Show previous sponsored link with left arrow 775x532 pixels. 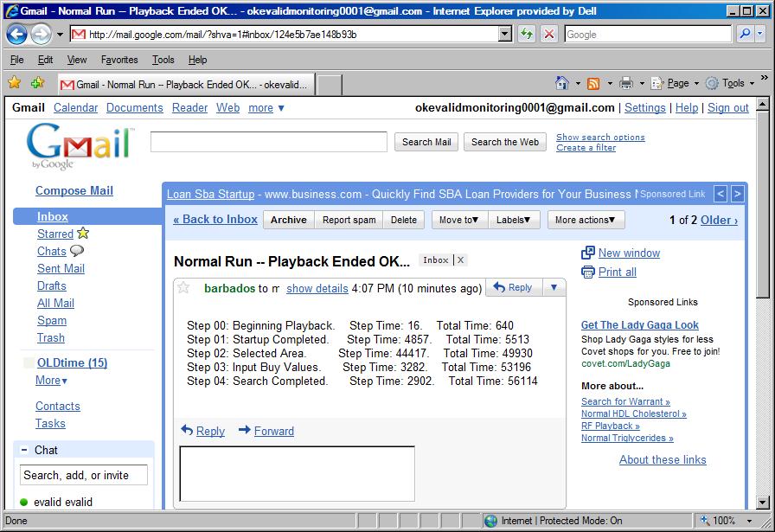tap(721, 194)
